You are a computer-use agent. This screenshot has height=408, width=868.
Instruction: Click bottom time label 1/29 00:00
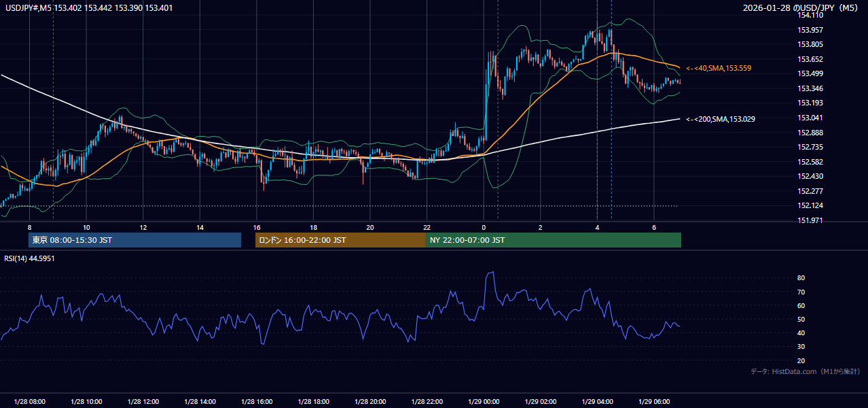pos(484,402)
